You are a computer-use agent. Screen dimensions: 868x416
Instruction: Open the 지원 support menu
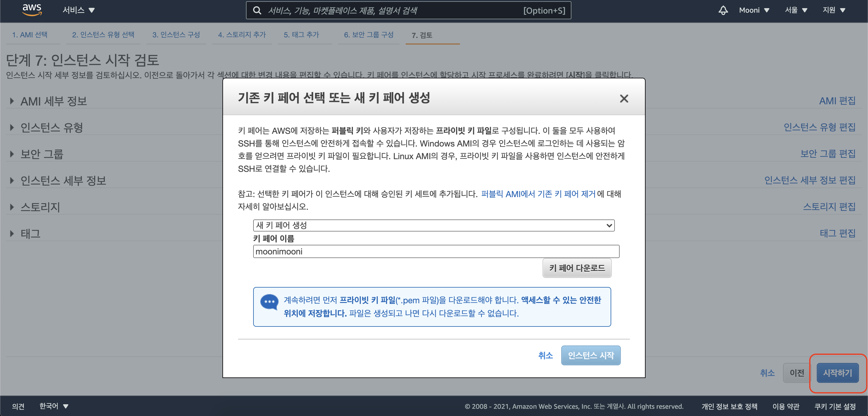tap(834, 10)
